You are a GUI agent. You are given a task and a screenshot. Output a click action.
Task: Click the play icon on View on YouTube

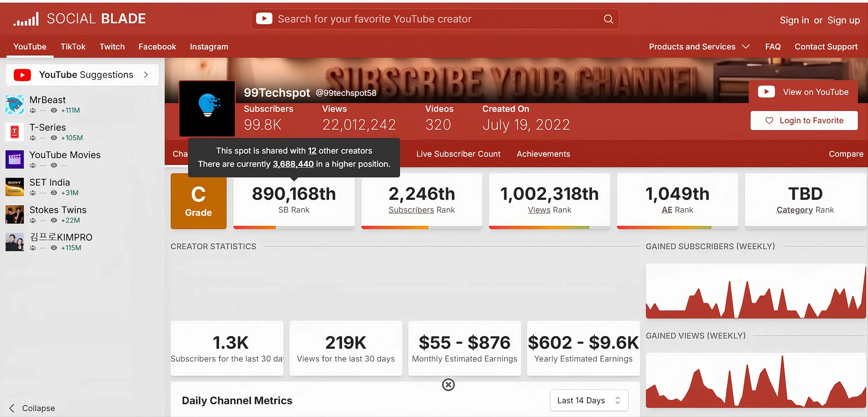click(x=766, y=92)
